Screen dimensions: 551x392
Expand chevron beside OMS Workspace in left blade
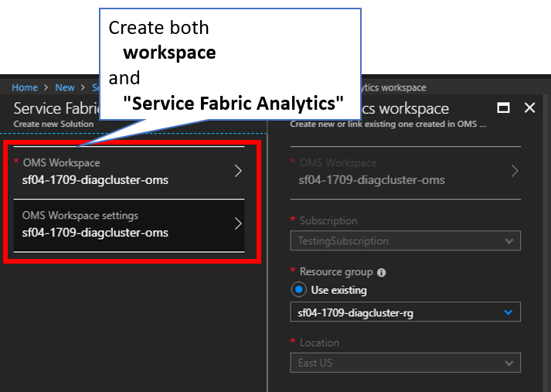coord(238,171)
